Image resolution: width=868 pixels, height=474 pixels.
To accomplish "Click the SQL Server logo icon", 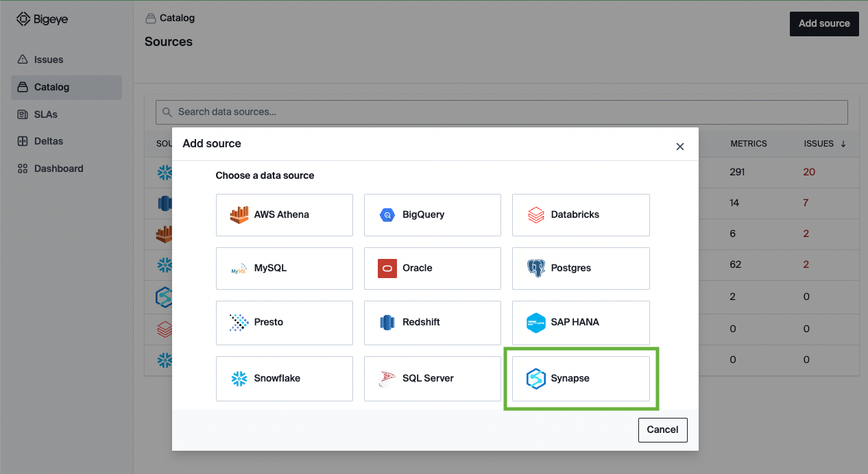I will coord(387,379).
